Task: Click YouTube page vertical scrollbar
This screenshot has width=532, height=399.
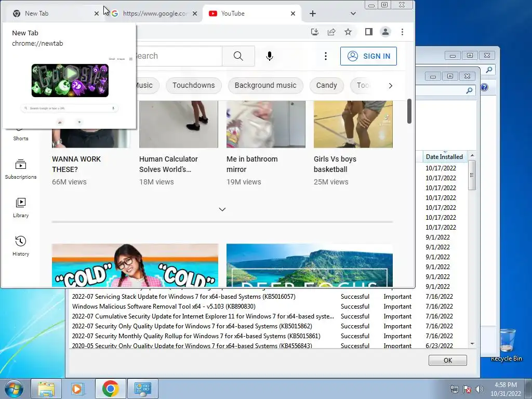Action: [x=409, y=111]
